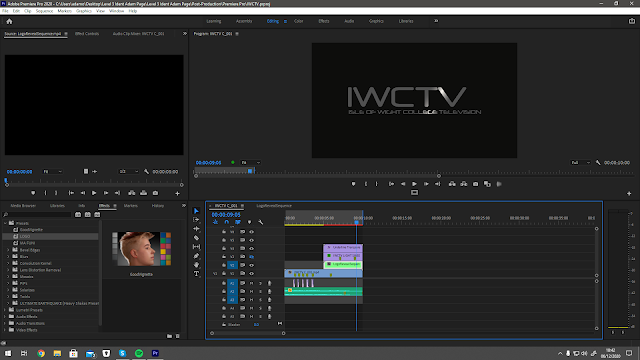Viewport: 640px width, 360px height.
Task: Open timeline display settings wrench
Action: pos(261,222)
